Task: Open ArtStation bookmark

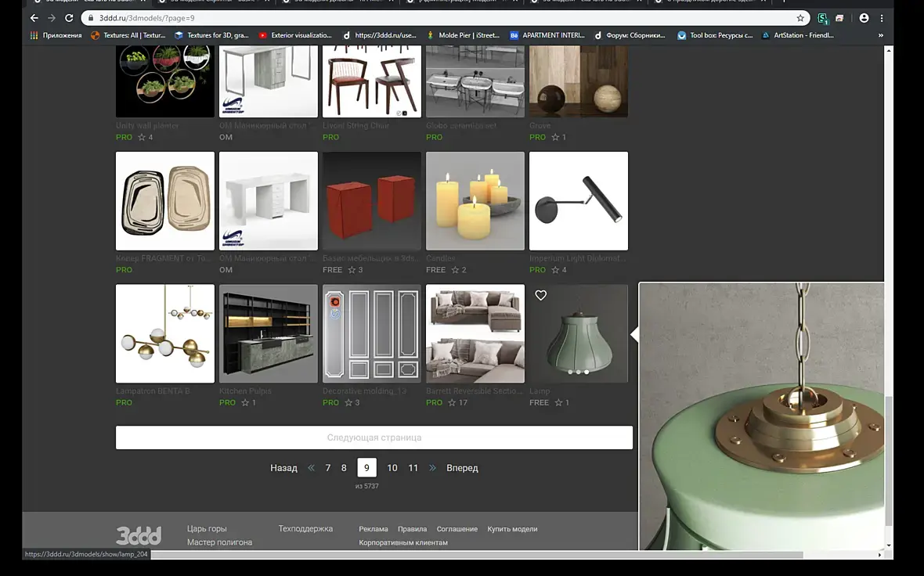Action: pyautogui.click(x=798, y=35)
